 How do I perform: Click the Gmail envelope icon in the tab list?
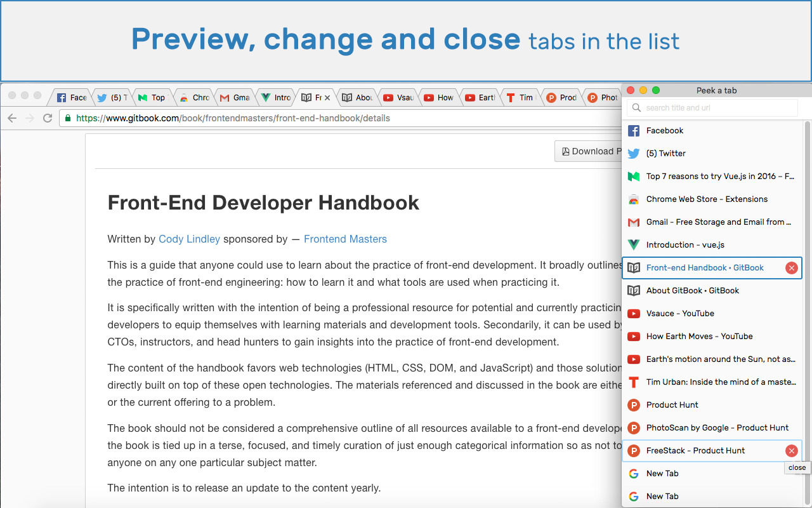(633, 222)
